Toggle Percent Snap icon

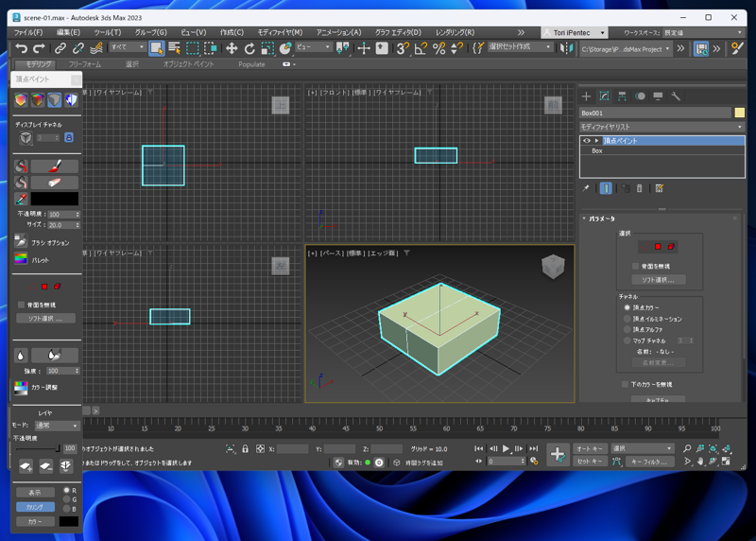coord(438,48)
